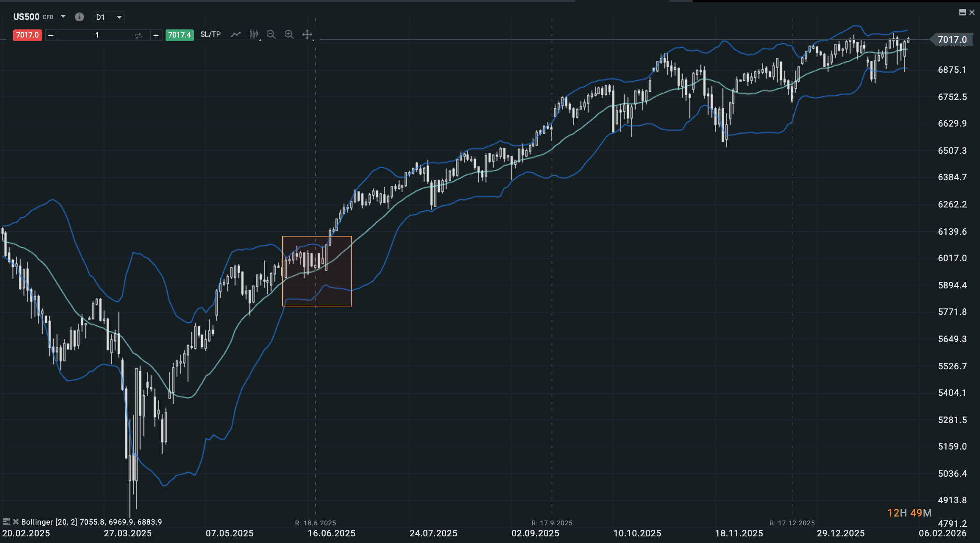This screenshot has height=543, width=980.
Task: Remove the Bollinger indicator
Action: pos(15,522)
